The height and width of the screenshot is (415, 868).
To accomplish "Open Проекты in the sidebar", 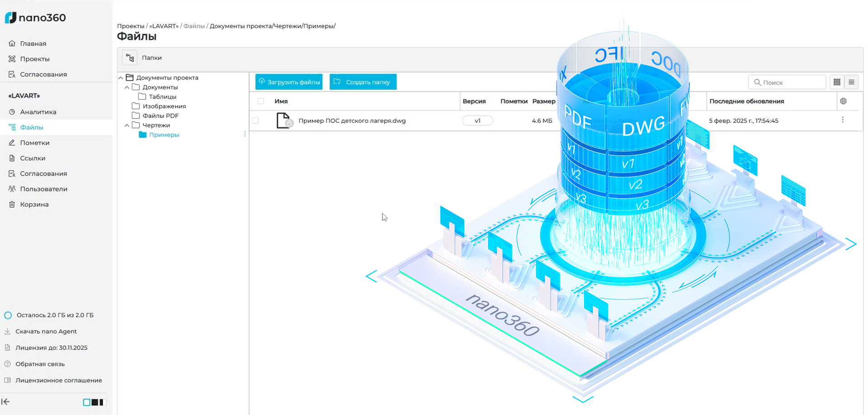I will 34,59.
